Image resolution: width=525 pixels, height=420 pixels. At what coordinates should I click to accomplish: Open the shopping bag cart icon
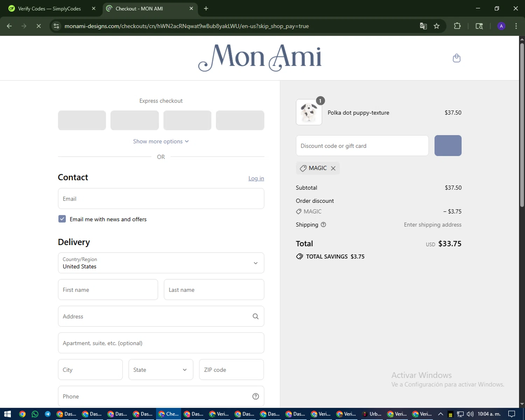(x=456, y=58)
